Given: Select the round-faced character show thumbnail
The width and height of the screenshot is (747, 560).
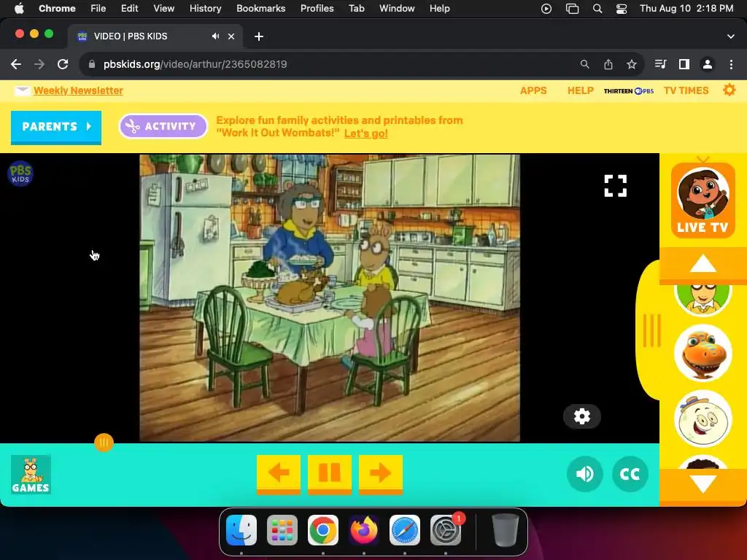Looking at the screenshot, I should coord(703,419).
